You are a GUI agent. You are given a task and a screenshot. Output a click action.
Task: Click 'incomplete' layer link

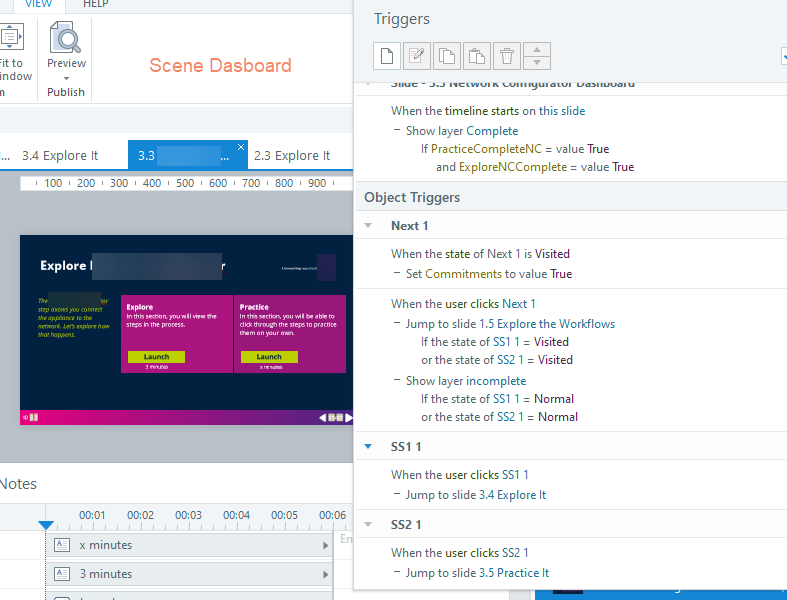pyautogui.click(x=496, y=381)
